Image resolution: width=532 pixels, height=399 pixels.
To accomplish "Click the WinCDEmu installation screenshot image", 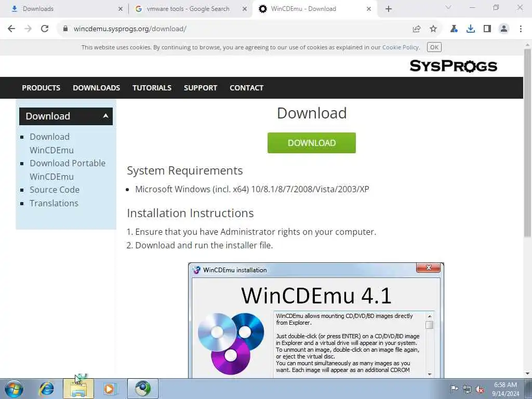I will 316,320.
